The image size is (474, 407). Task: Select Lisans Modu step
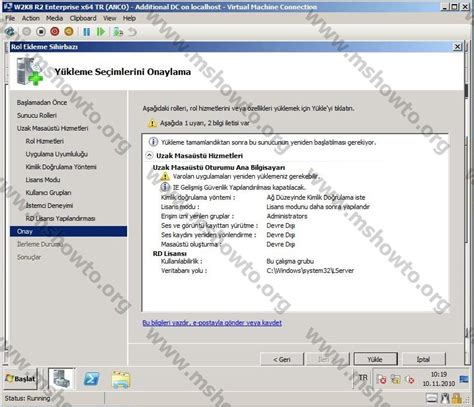[x=43, y=180]
